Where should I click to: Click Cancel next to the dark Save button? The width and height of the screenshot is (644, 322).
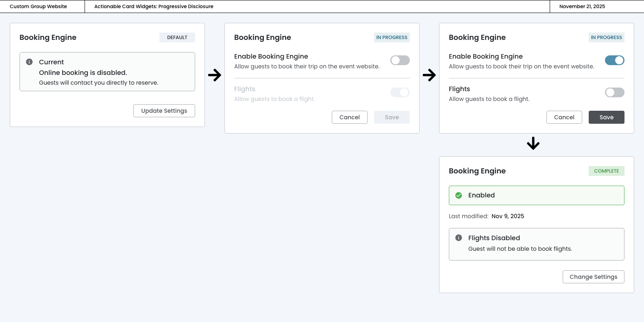coord(564,117)
